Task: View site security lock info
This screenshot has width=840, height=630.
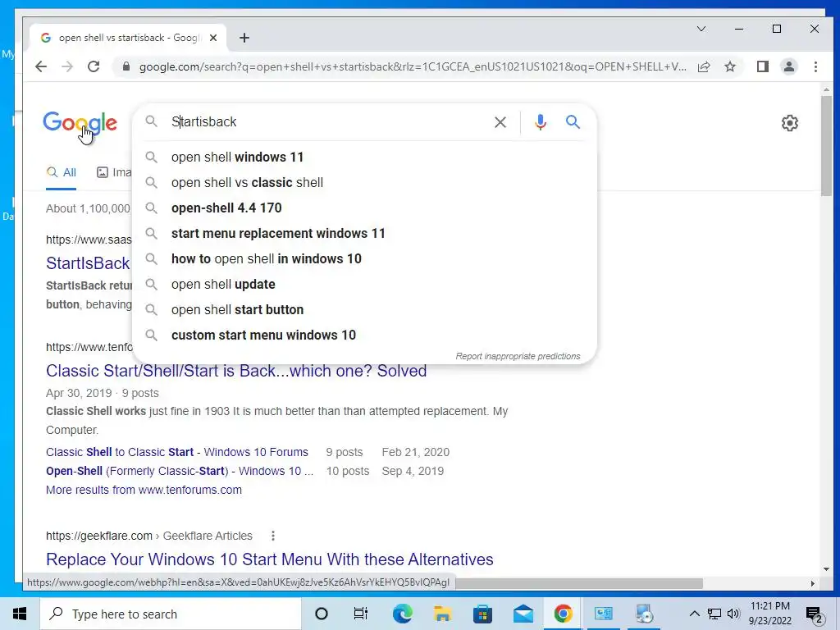Action: pyautogui.click(x=126, y=66)
